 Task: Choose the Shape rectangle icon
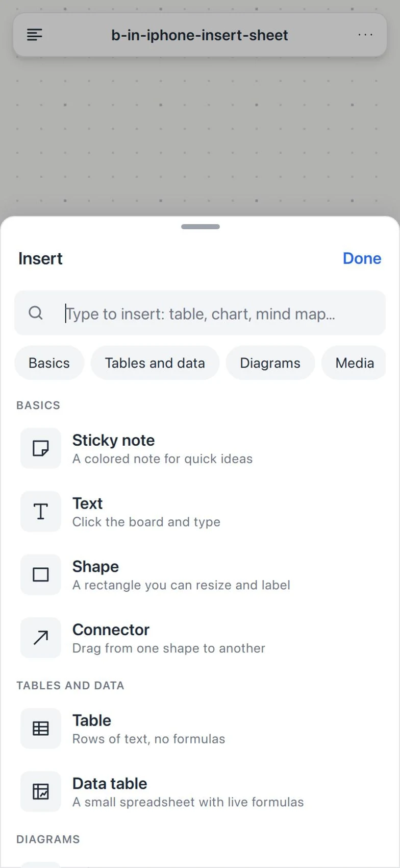pyautogui.click(x=41, y=574)
